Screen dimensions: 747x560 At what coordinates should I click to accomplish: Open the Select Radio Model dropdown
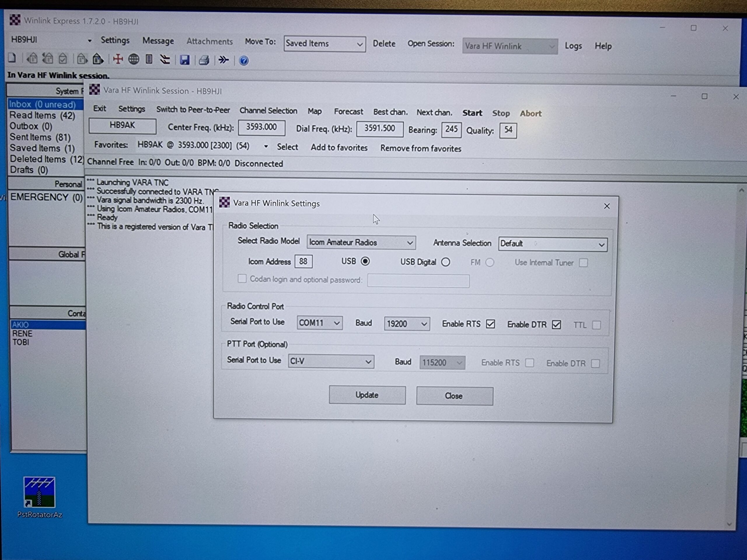(361, 242)
